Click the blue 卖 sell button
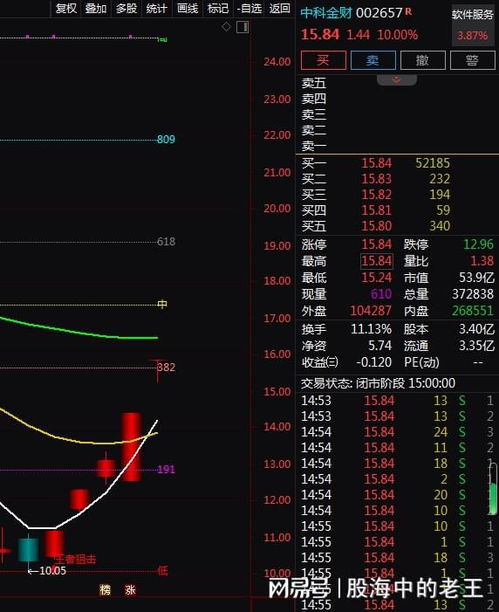The height and width of the screenshot is (612, 499). (373, 60)
